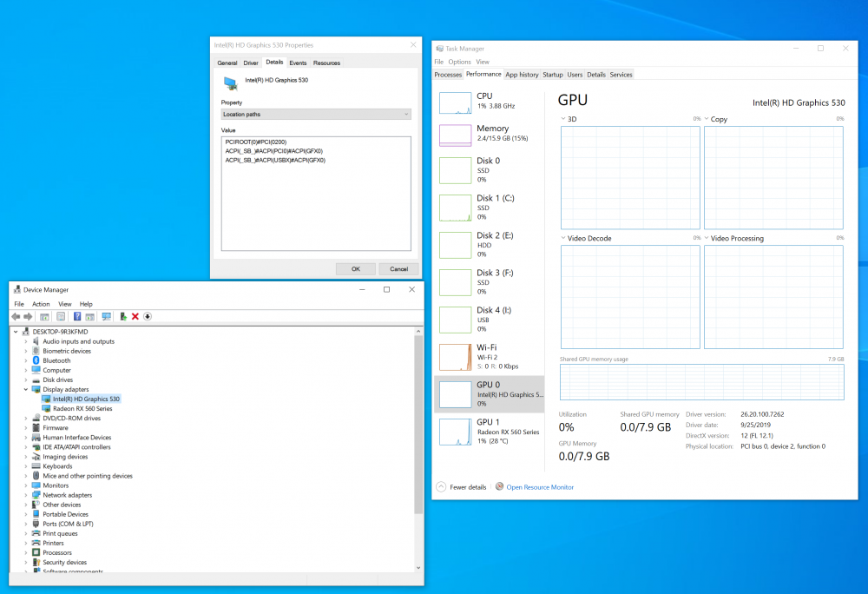This screenshot has width=868, height=594.
Task: Expand the Network adapters node
Action: tap(26, 495)
